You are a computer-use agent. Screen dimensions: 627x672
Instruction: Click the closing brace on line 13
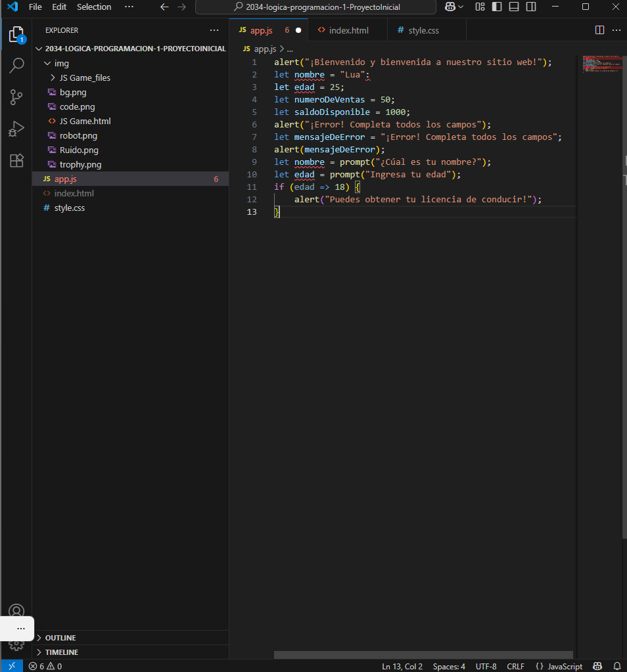point(277,212)
